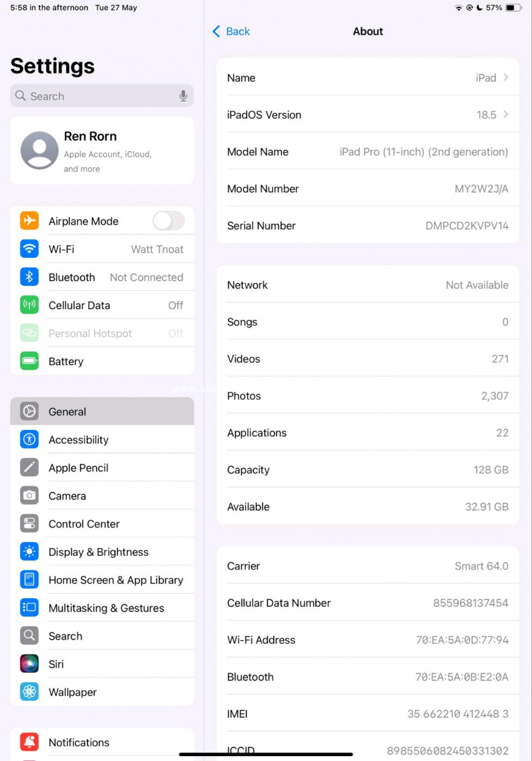
Task: Tap Carrier Smart 64.0 value
Action: point(481,566)
